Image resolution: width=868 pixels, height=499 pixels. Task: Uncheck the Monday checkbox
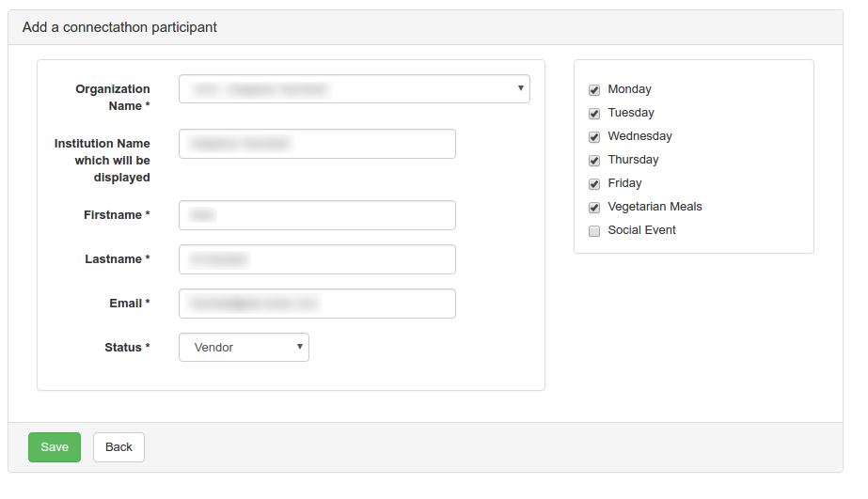click(594, 90)
